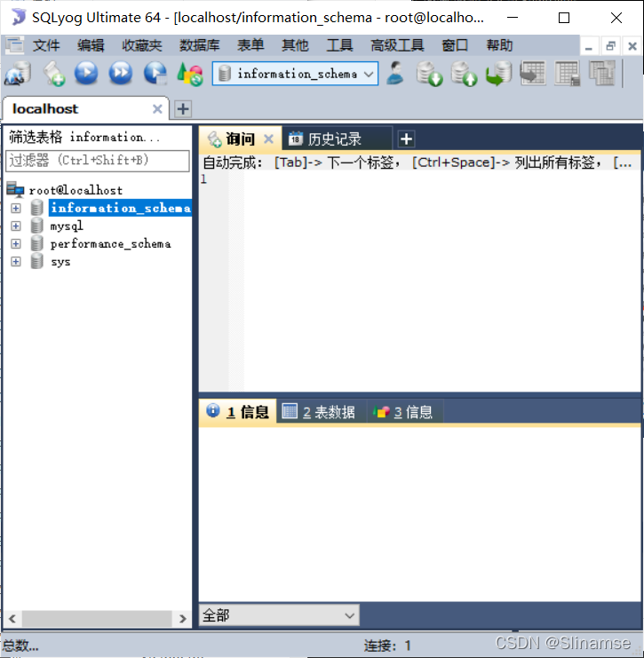644x658 pixels.
Task: Select root@localhost in the object tree
Action: [x=76, y=190]
